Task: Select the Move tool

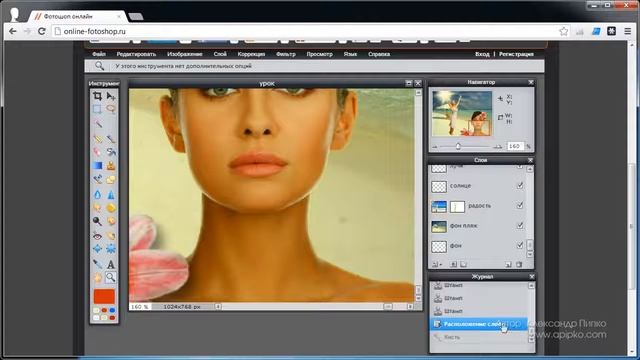Action: (111, 96)
